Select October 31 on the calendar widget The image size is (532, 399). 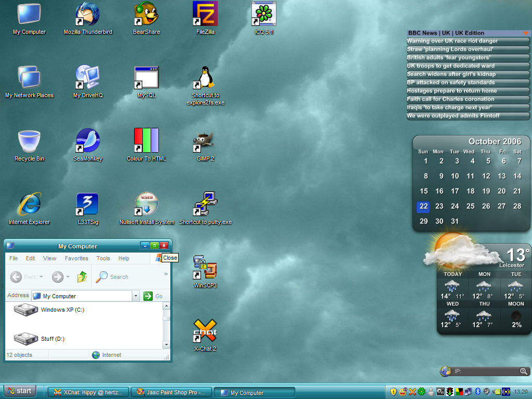click(455, 221)
